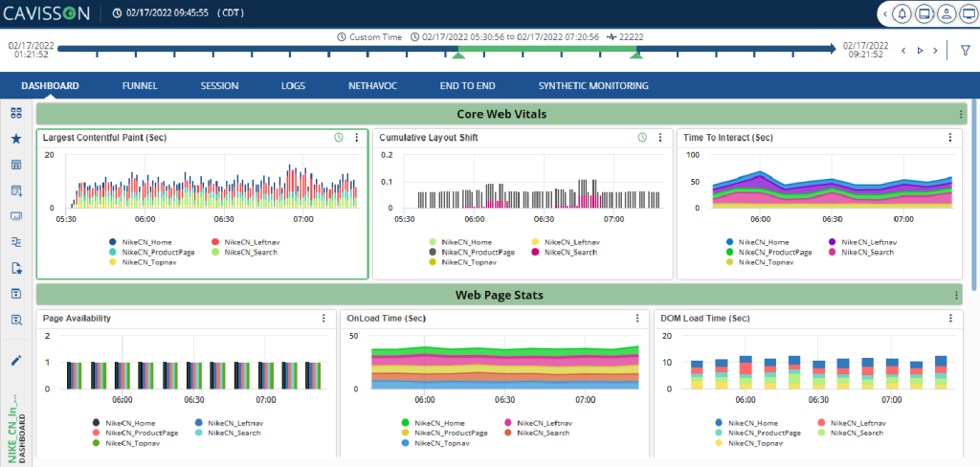
Task: Click the sidebar file with star icon
Action: click(x=17, y=268)
